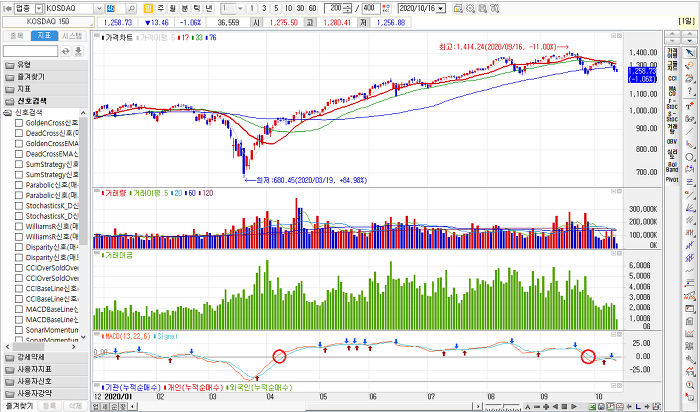Click the indicator search input field

(30, 51)
